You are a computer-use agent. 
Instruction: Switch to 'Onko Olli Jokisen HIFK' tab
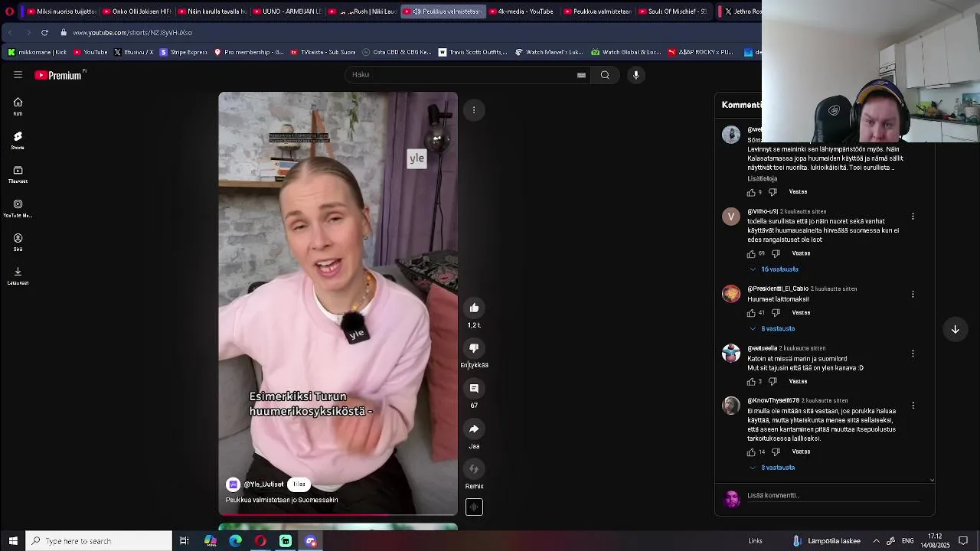(x=137, y=11)
